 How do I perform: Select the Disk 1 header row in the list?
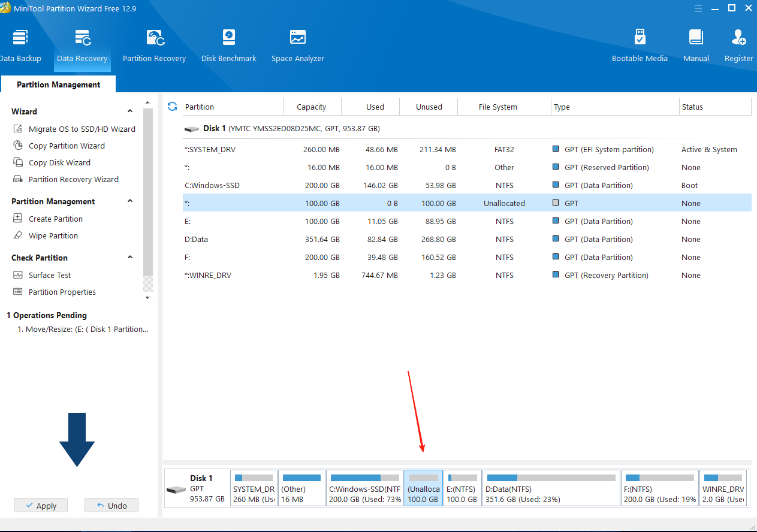467,128
